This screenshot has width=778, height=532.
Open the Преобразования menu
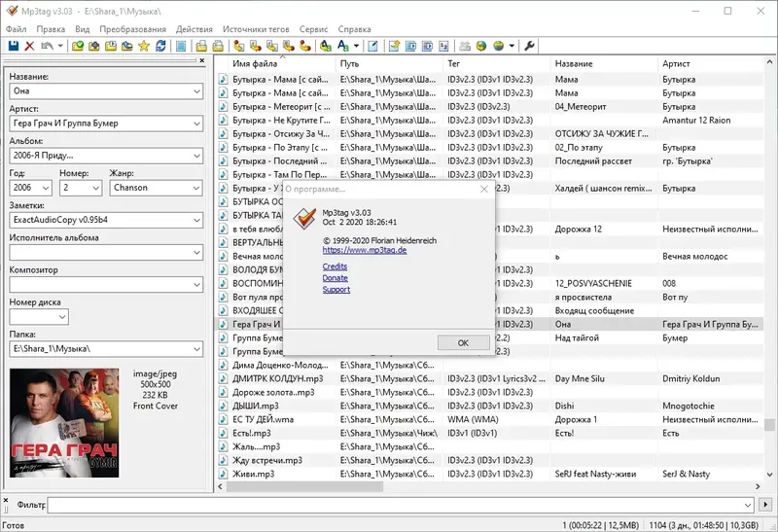pyautogui.click(x=133, y=29)
